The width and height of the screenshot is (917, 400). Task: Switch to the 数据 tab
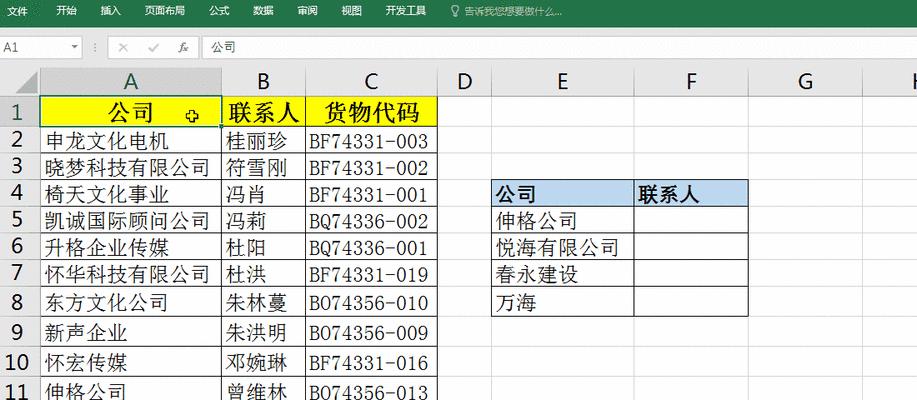[264, 11]
